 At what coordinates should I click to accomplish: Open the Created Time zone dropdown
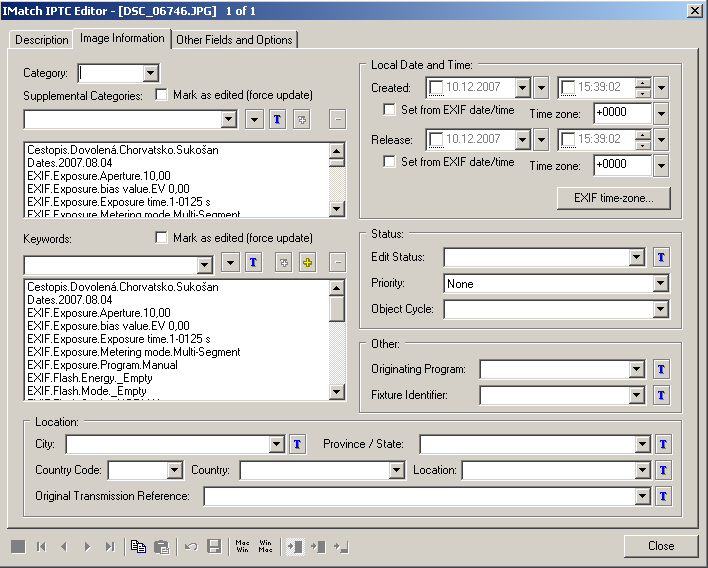(x=661, y=113)
